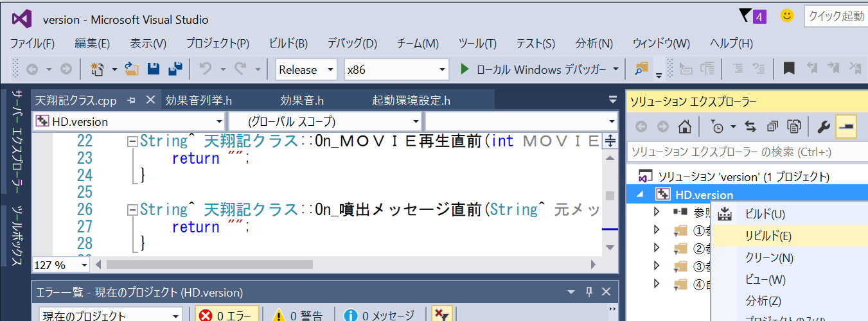
Task: Start the ローカル Windows デバッガー
Action: 535,69
